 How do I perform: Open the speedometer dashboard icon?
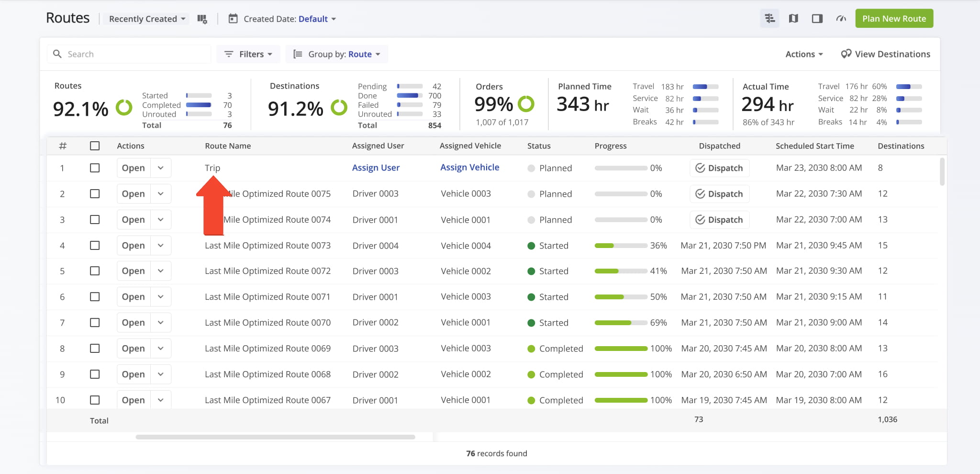841,19
